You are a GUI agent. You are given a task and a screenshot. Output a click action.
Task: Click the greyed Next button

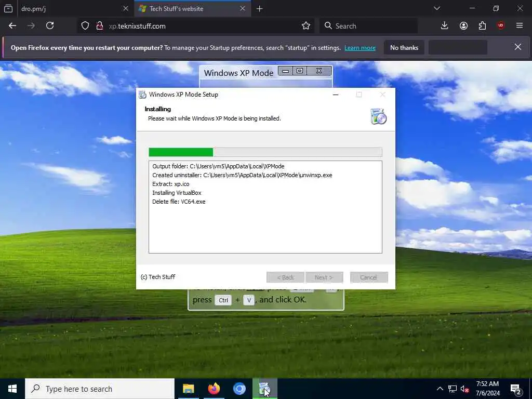[x=324, y=277]
